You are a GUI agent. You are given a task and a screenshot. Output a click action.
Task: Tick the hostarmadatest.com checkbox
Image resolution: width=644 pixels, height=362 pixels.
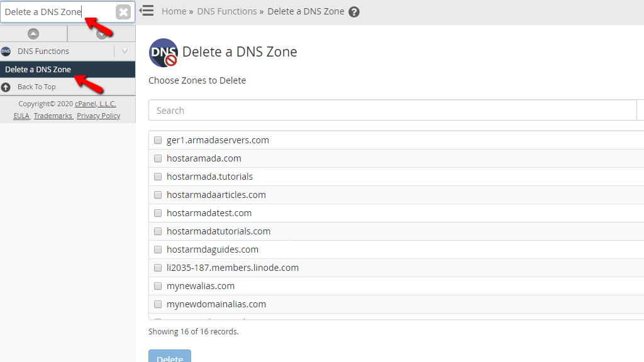[x=158, y=213]
